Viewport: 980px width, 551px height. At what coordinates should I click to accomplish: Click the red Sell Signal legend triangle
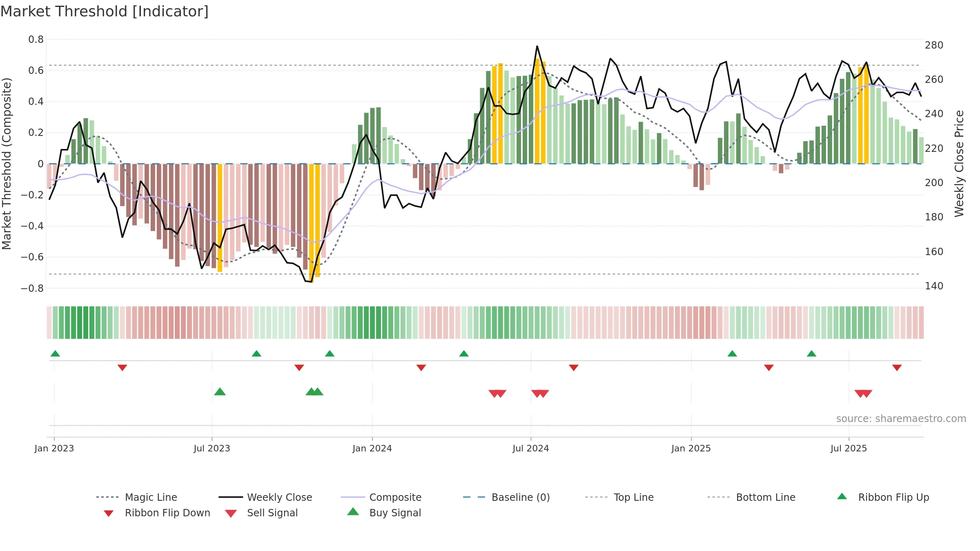[x=231, y=513]
